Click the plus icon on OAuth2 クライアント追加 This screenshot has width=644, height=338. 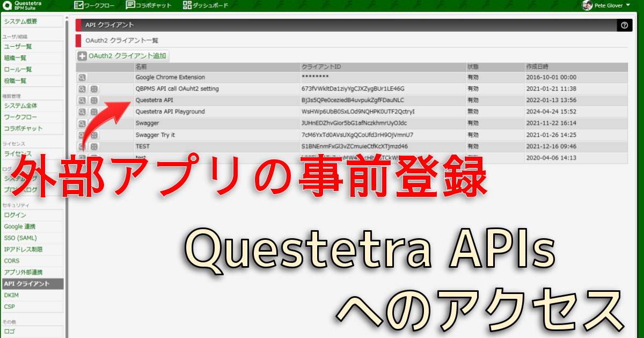coord(82,56)
